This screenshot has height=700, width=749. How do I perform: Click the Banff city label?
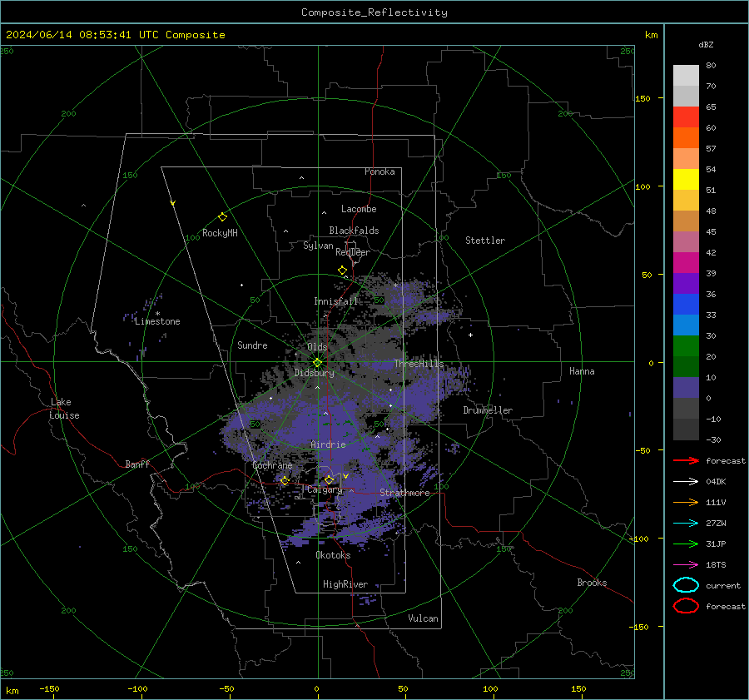pyautogui.click(x=137, y=464)
